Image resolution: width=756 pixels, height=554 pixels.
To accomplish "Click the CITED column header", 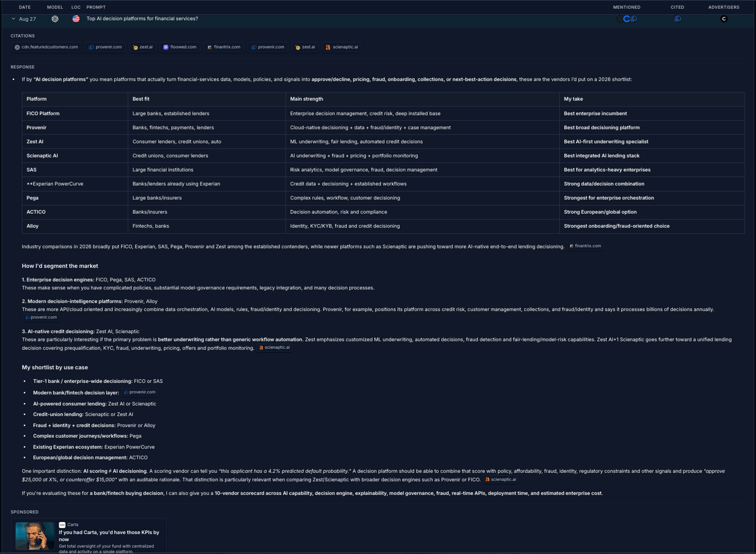I will 677,7.
